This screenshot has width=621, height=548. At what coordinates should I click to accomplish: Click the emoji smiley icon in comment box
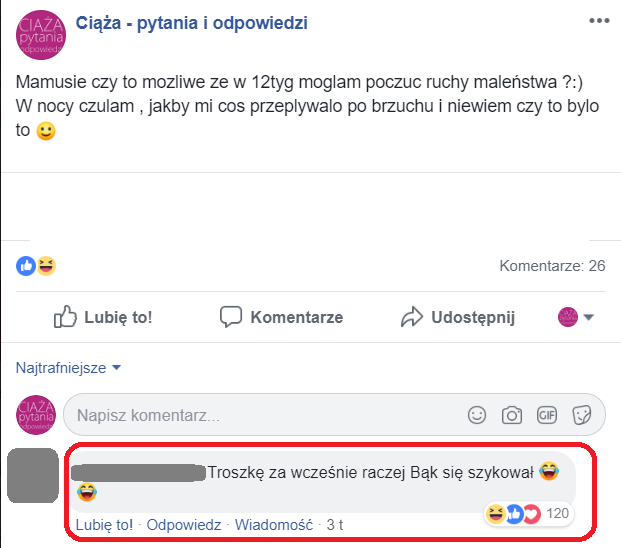[477, 415]
